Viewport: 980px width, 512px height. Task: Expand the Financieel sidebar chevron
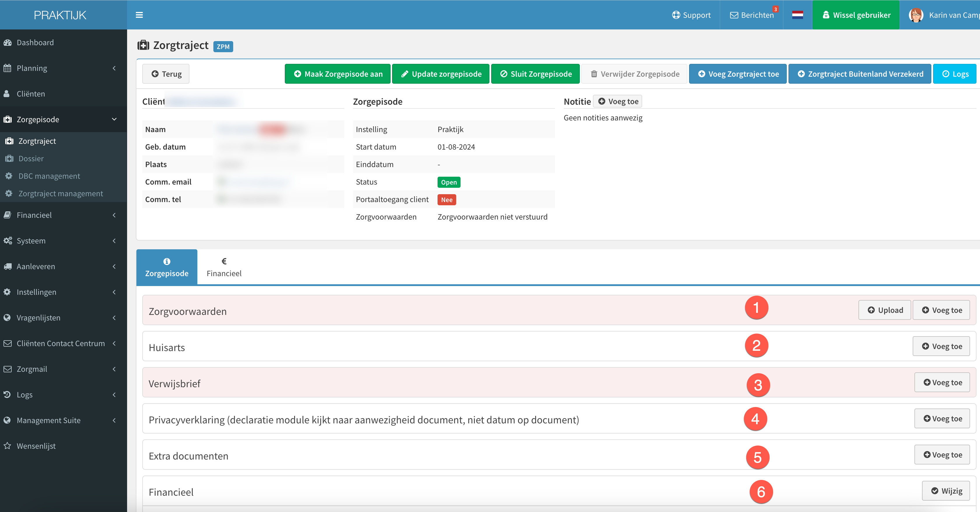click(114, 215)
